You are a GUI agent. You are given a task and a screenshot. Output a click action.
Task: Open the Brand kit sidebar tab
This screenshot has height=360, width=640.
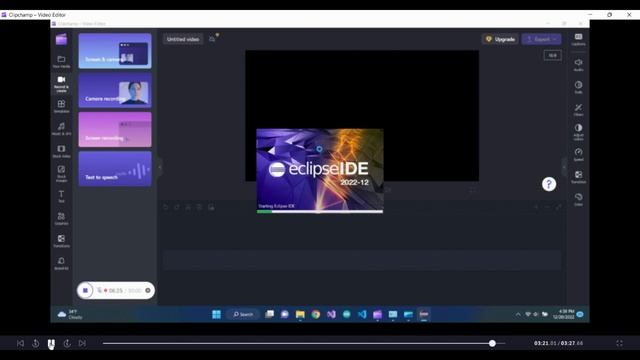[x=61, y=264]
